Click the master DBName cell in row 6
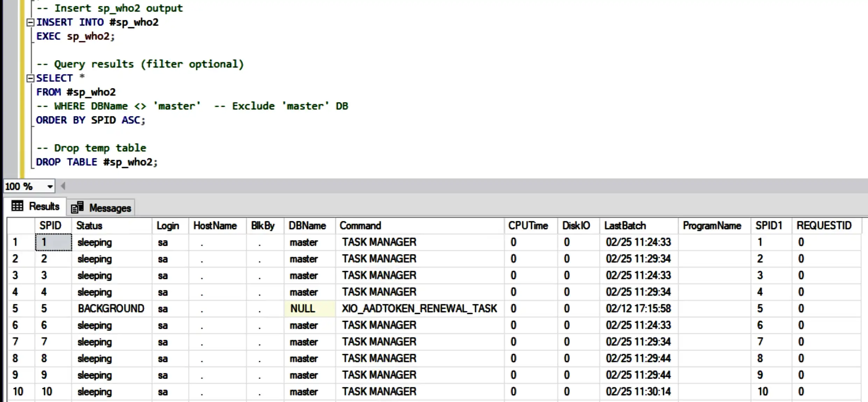Viewport: 868px width, 402px height. pos(310,325)
